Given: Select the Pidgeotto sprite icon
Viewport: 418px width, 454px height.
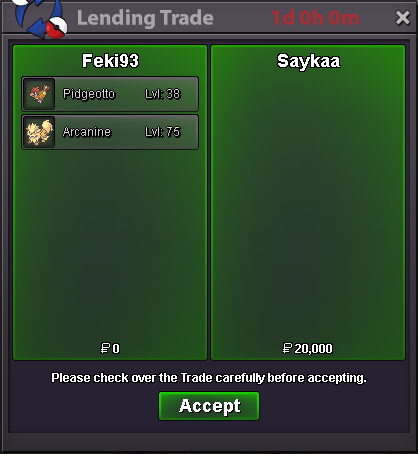Looking at the screenshot, I should (x=39, y=94).
